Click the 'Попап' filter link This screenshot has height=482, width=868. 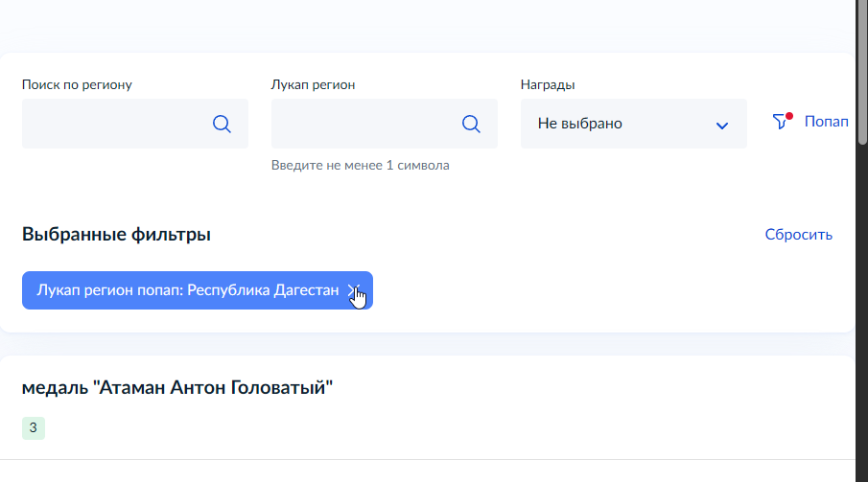tap(826, 122)
